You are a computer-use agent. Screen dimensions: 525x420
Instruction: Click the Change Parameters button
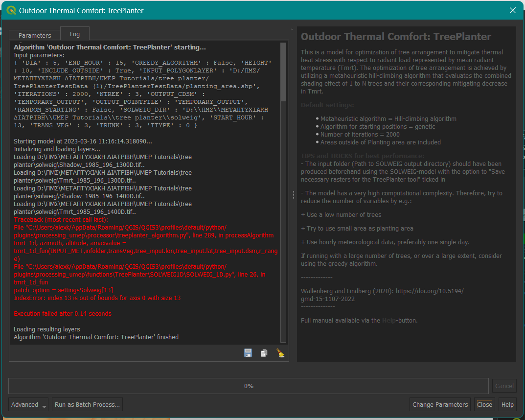440,405
